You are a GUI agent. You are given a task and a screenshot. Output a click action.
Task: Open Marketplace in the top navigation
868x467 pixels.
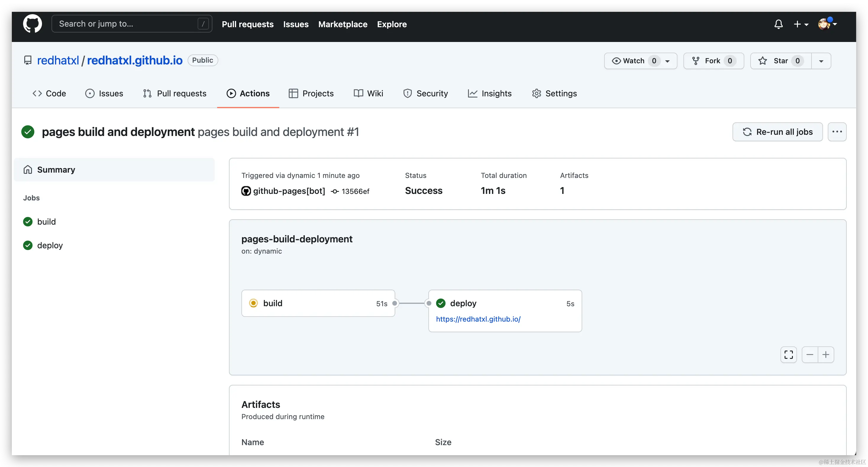pos(343,24)
